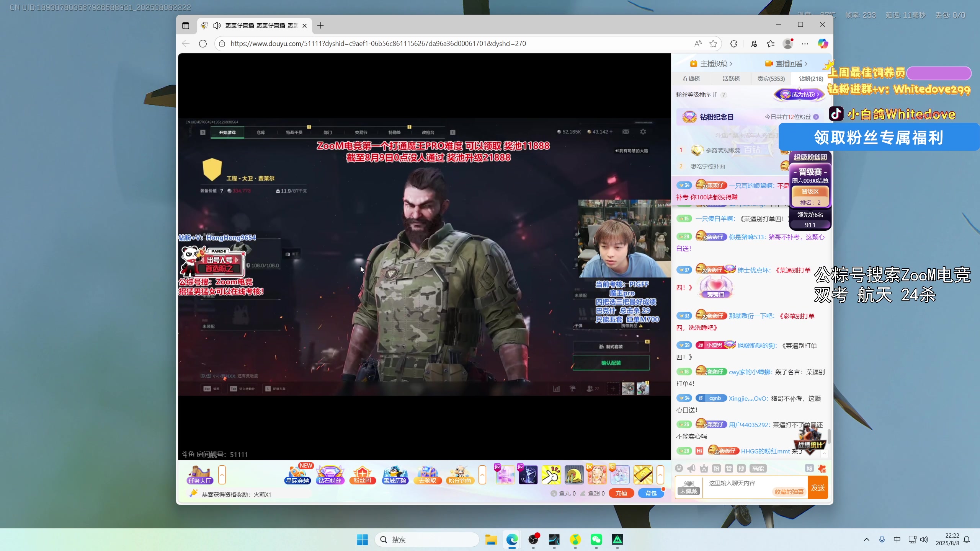Open the volume control in tray

coord(924,540)
